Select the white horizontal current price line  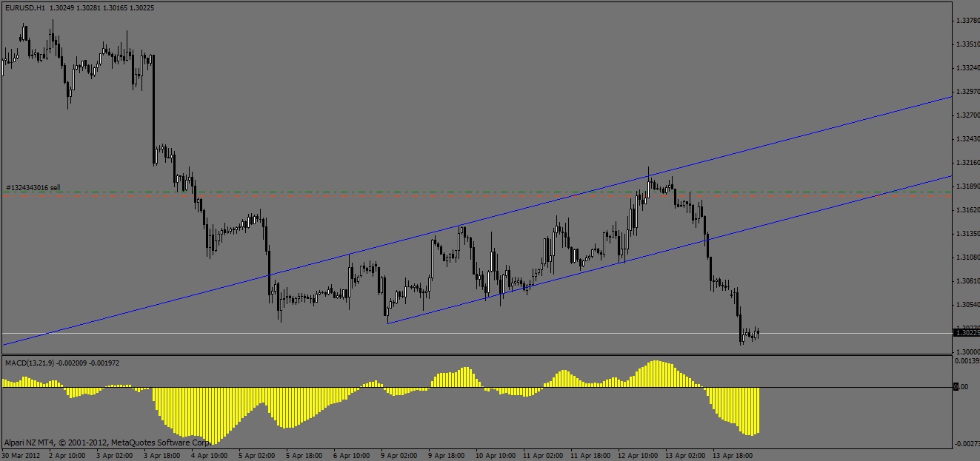pos(477,333)
